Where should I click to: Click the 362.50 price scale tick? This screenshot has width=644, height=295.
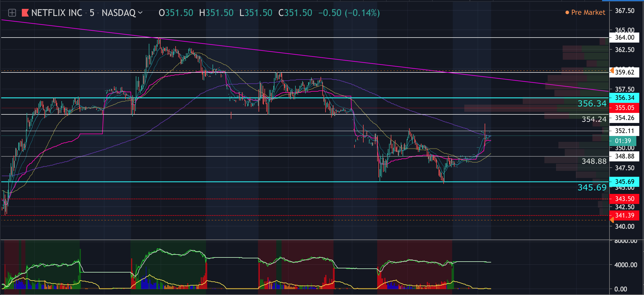point(625,50)
